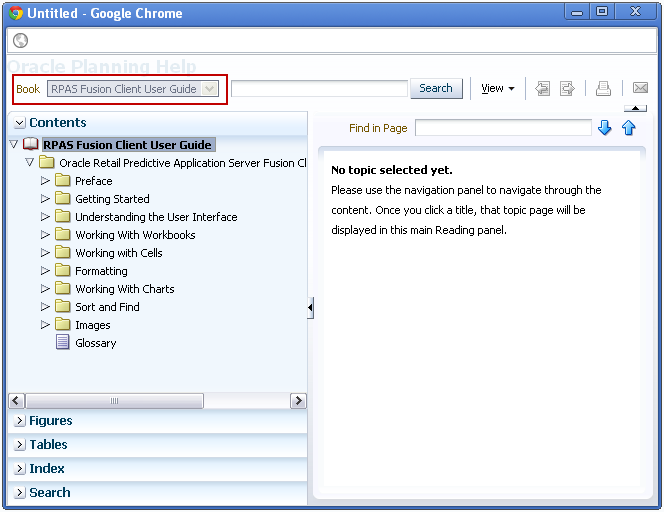Click the Working With Workbooks folder icon
664x512 pixels.
click(x=63, y=234)
